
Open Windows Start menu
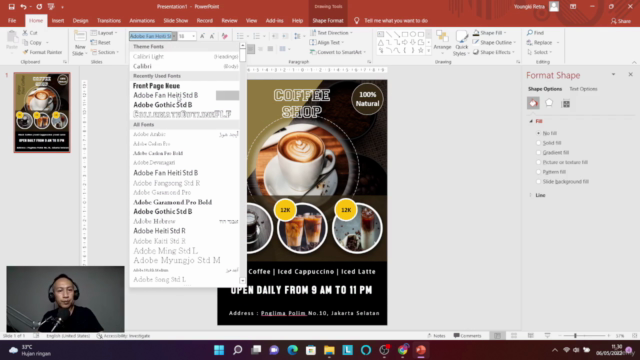pyautogui.click(x=219, y=350)
